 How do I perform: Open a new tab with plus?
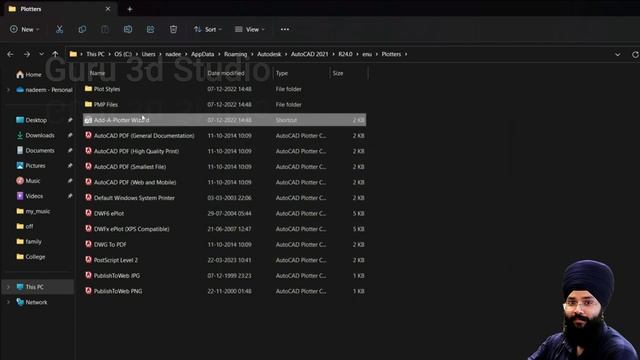[x=130, y=9]
